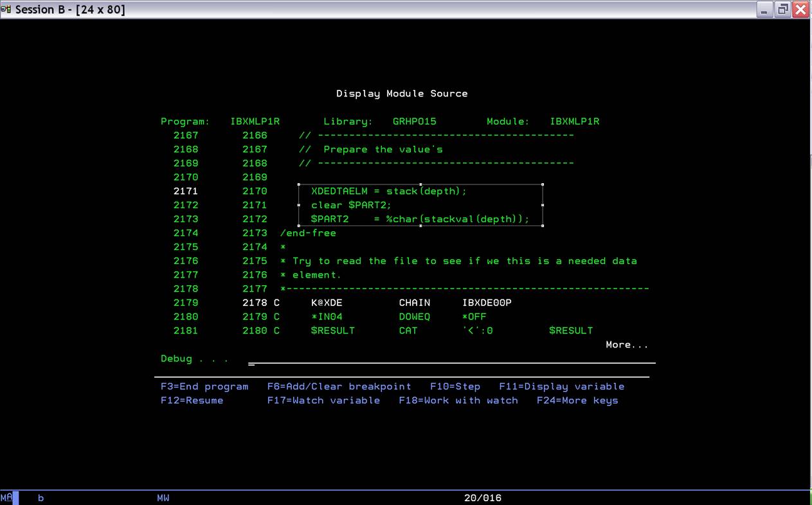Click F18=Work with watch

click(x=458, y=400)
